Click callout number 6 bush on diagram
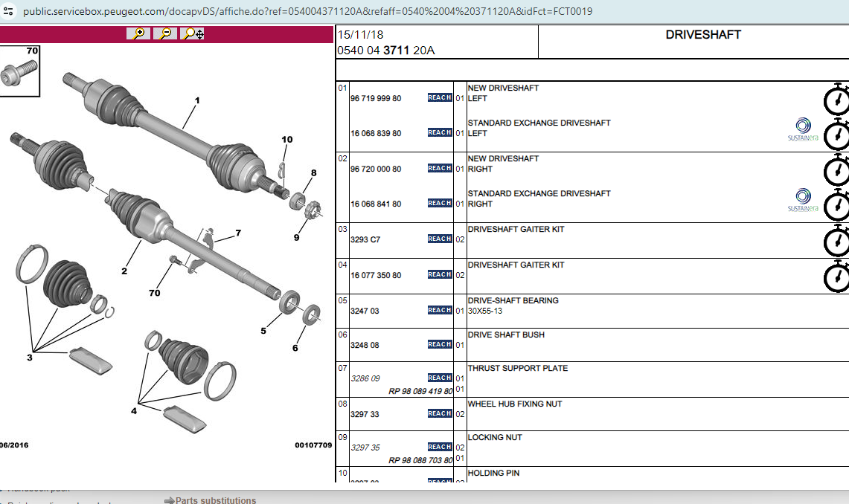849x504 pixels. (295, 348)
